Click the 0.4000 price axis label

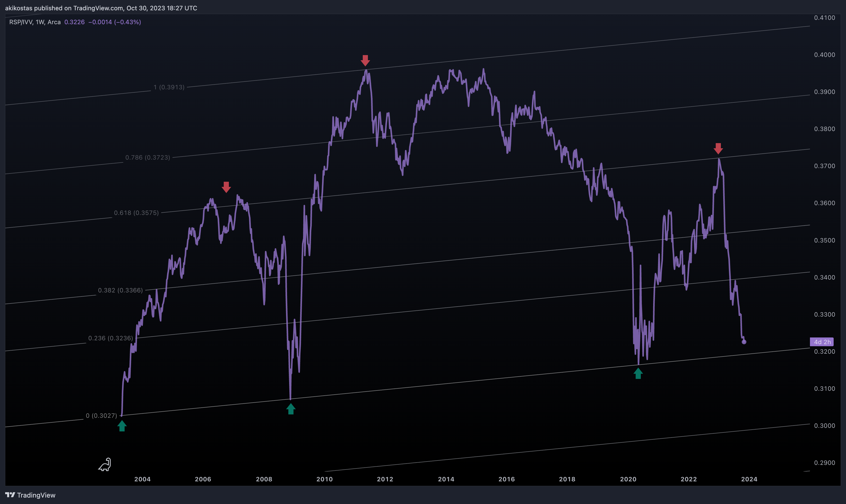[x=825, y=55]
